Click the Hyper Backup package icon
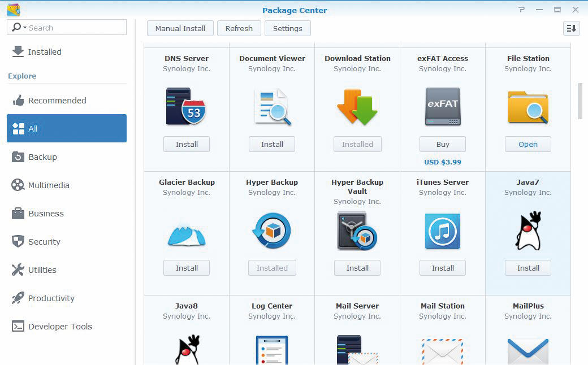Screen dimensions: 588x365 tap(271, 231)
